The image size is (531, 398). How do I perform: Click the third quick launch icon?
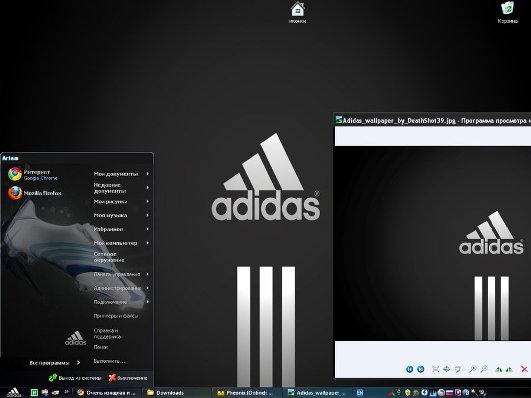point(56,393)
